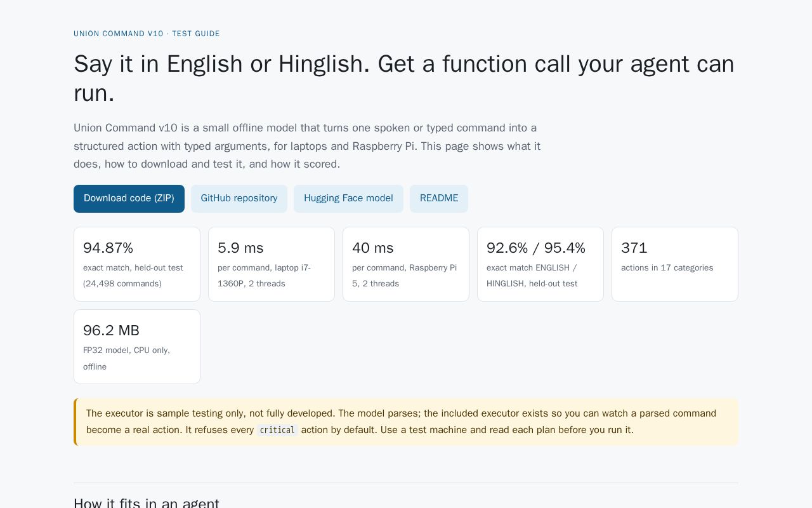The image size is (812, 508).
Task: Click the "Say it in English or Hinglish" headline
Action: coord(404,78)
